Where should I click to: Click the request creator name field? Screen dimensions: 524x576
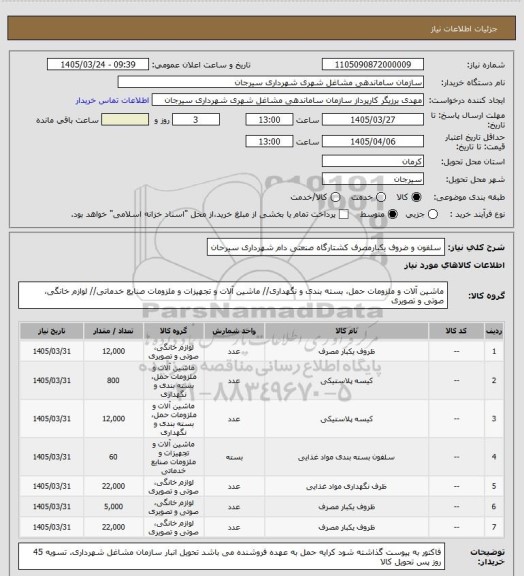pyautogui.click(x=288, y=100)
